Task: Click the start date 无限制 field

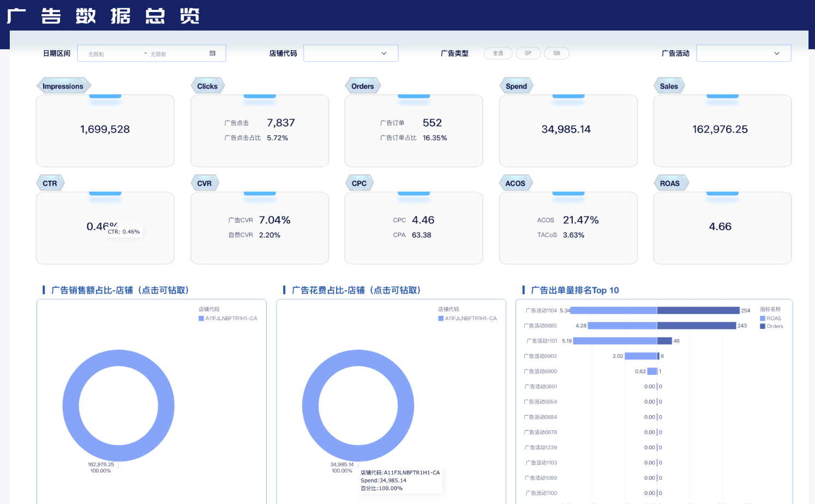Action: pyautogui.click(x=109, y=53)
